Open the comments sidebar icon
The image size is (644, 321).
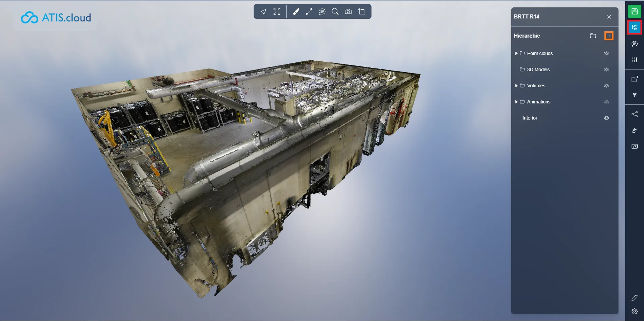click(635, 44)
